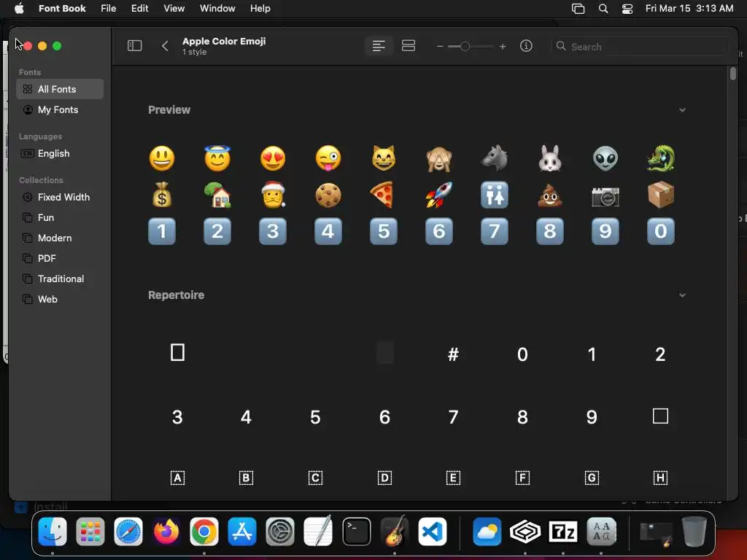Viewport: 747px width, 560px height.
Task: Open the File menu
Action: [108, 8]
